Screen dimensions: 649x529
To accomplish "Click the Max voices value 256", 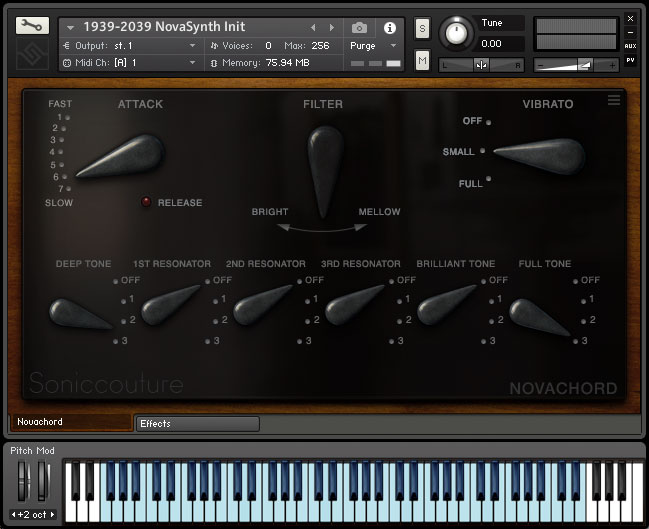I will (320, 46).
